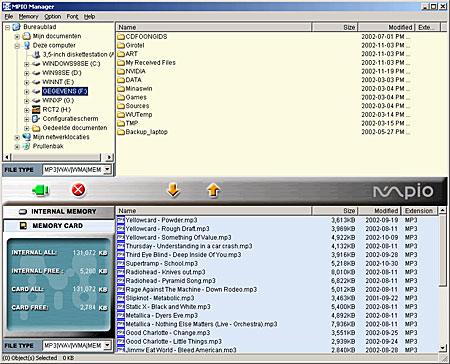The height and width of the screenshot is (364, 450).
Task: Click the Backup_laptop folder icon
Action: 121,132
